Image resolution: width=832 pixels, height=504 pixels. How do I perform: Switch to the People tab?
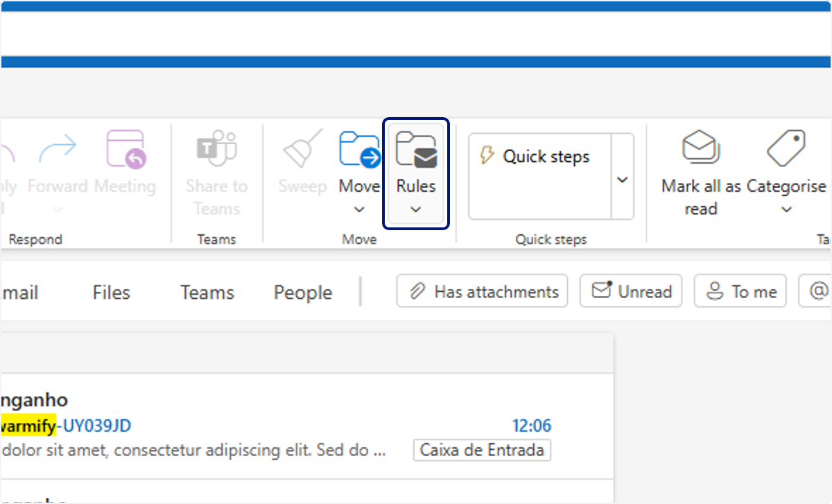tap(303, 293)
